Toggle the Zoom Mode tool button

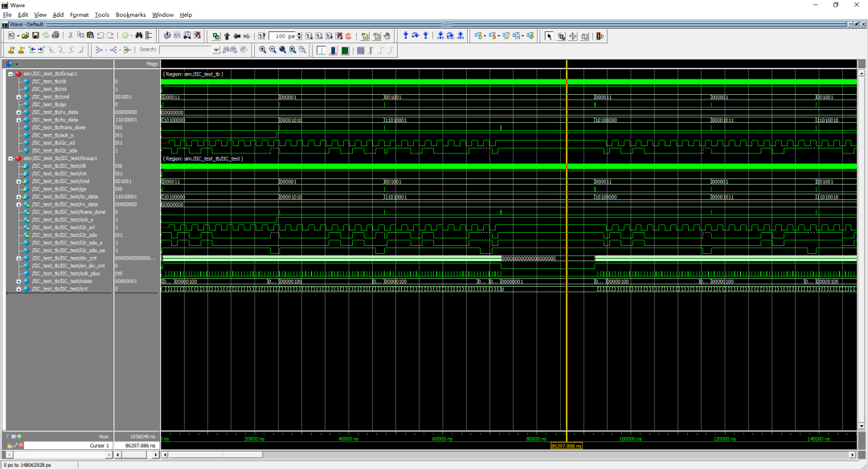coord(561,36)
